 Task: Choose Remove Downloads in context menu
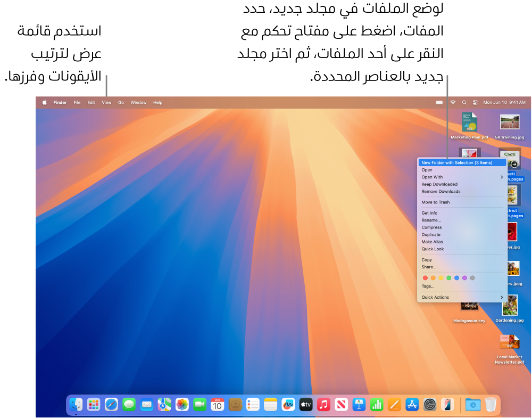pyautogui.click(x=462, y=192)
